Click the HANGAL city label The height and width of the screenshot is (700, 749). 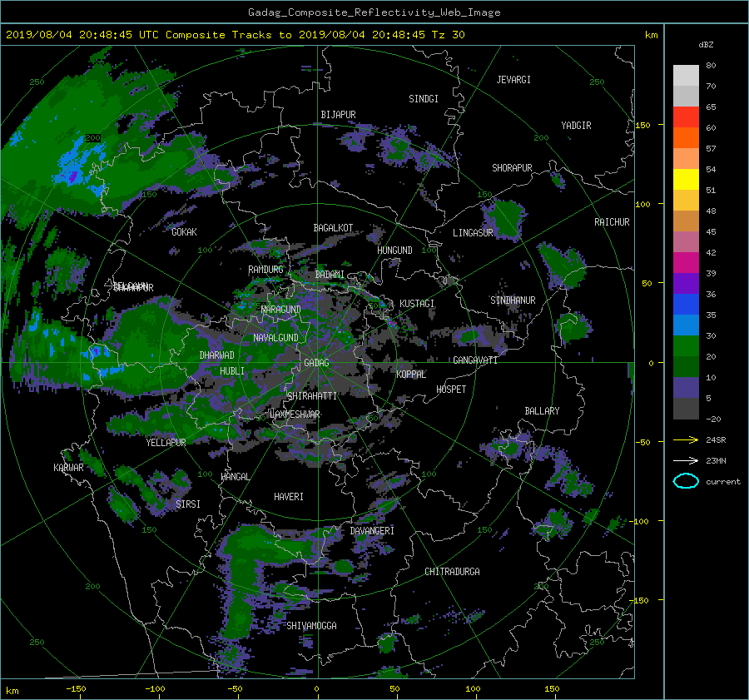(235, 477)
